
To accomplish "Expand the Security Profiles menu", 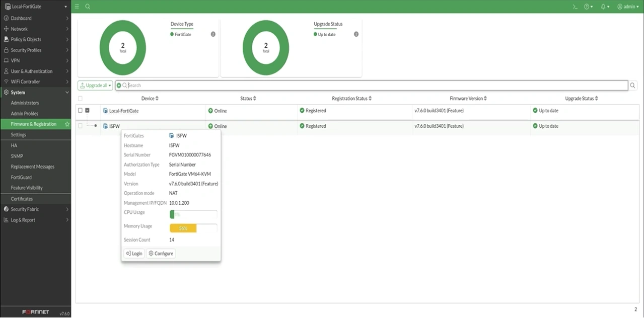I will tap(35, 50).
